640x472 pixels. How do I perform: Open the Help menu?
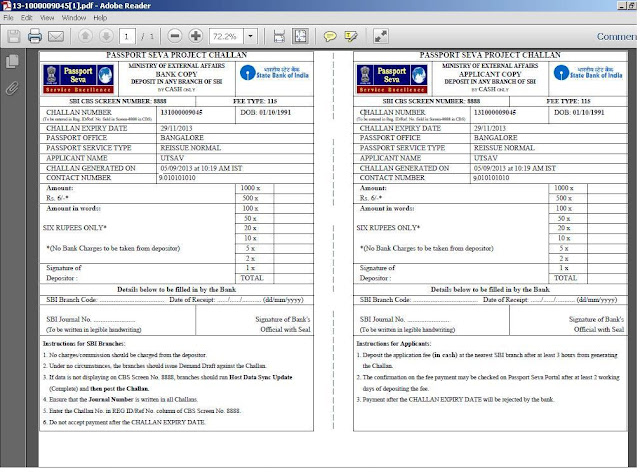coord(100,18)
